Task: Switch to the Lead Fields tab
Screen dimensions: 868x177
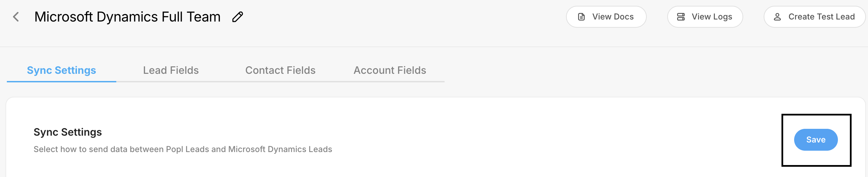Action: pyautogui.click(x=171, y=70)
